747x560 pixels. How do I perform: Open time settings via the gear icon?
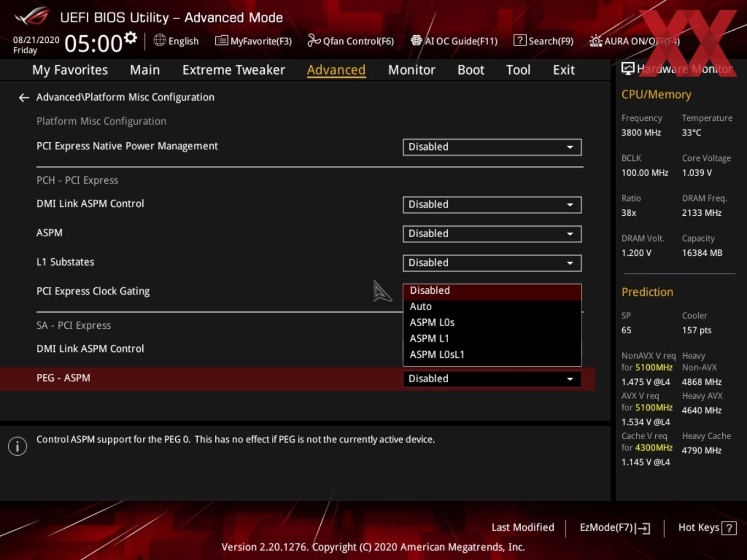click(130, 38)
